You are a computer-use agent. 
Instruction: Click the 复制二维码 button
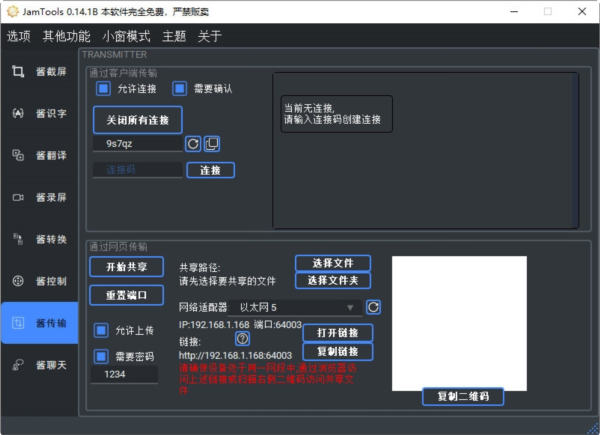463,396
